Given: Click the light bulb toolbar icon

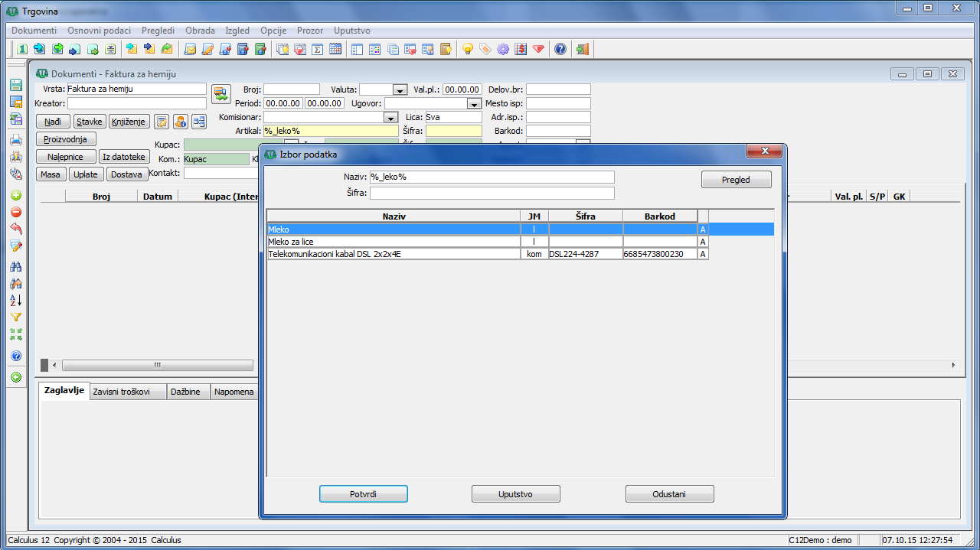Looking at the screenshot, I should pyautogui.click(x=467, y=50).
